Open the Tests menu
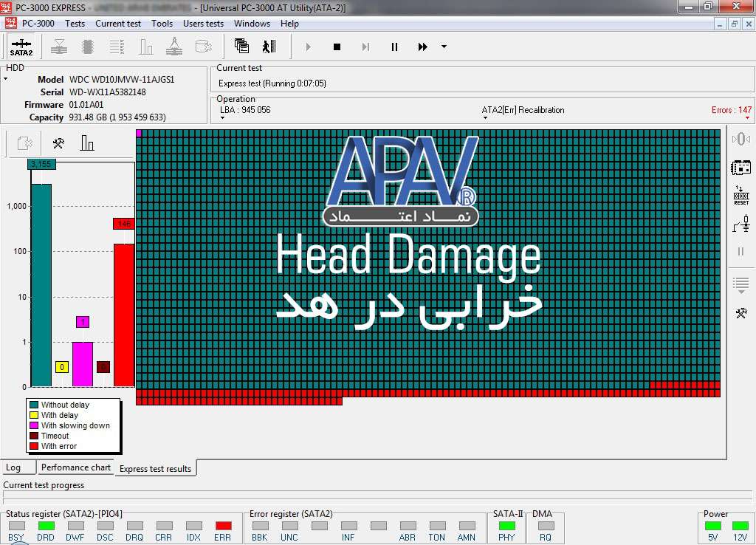756x545 pixels. point(75,24)
